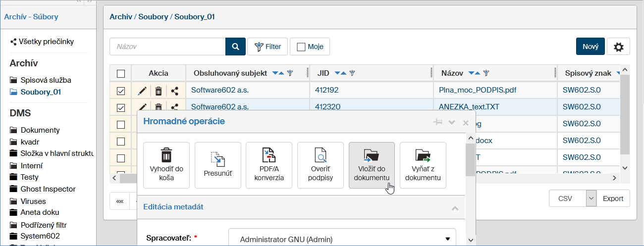Choose the Presunúť bulk operation

tap(218, 165)
